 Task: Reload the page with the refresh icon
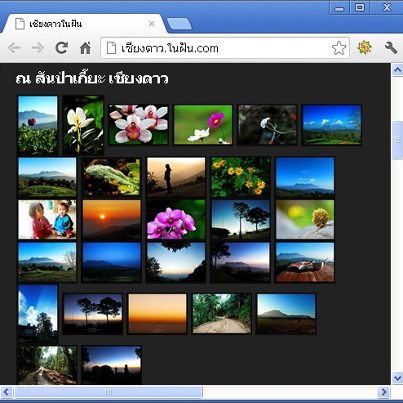tap(62, 48)
